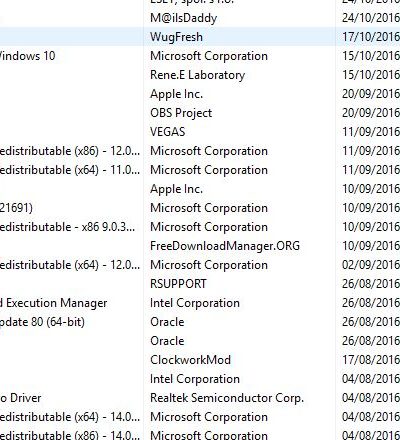This screenshot has width=400, height=440.
Task: Select the RSUPPORT publisher entry
Action: click(178, 284)
